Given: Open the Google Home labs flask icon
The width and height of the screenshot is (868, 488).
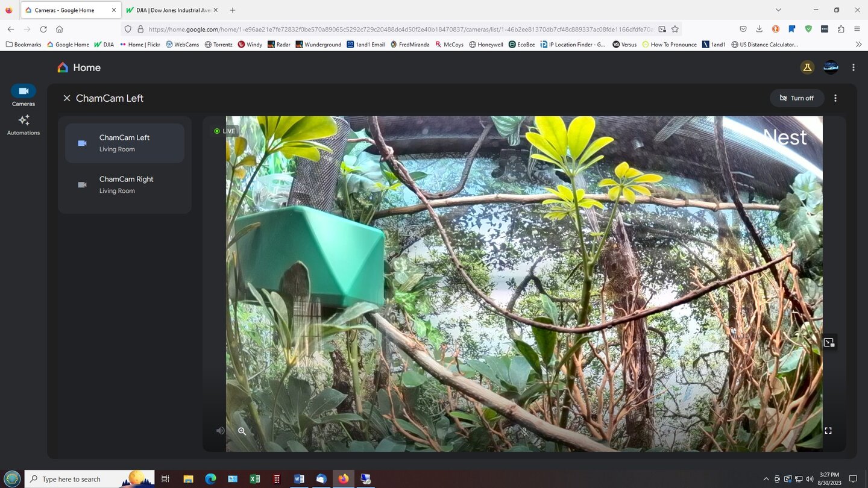Looking at the screenshot, I should coord(807,67).
